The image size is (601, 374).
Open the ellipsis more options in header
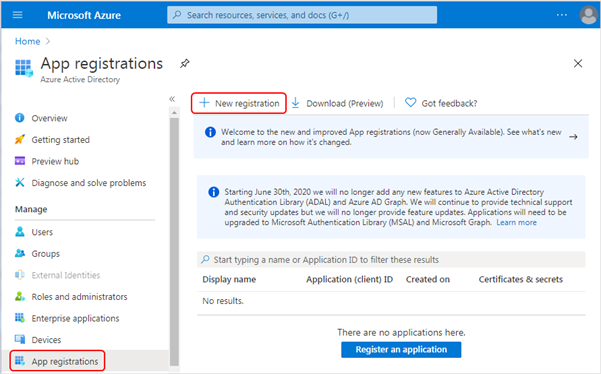pyautogui.click(x=562, y=15)
